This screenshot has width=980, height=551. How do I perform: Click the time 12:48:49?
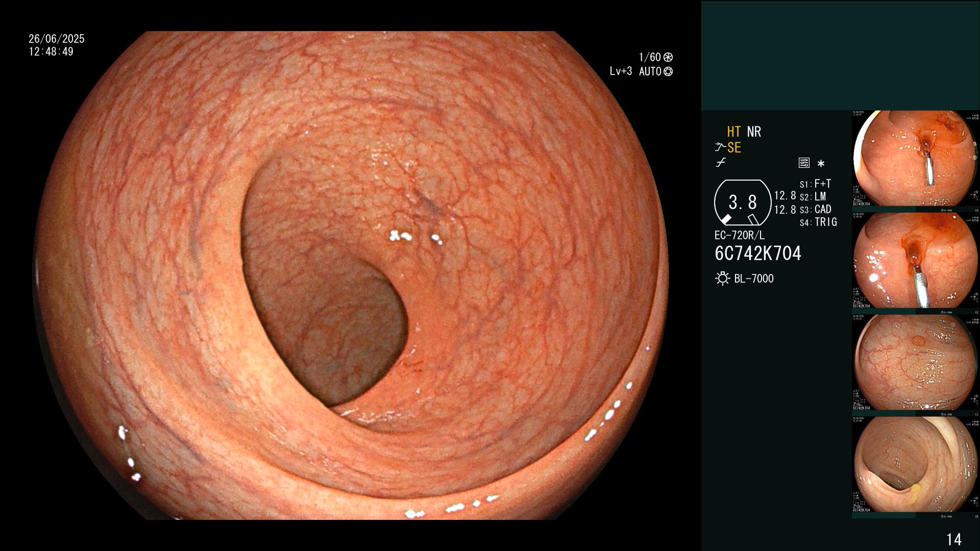click(51, 52)
